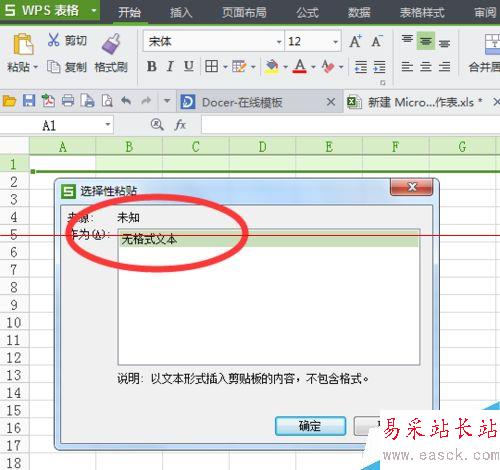500x470 pixels.
Task: Toggle underline formatting
Action: (189, 66)
